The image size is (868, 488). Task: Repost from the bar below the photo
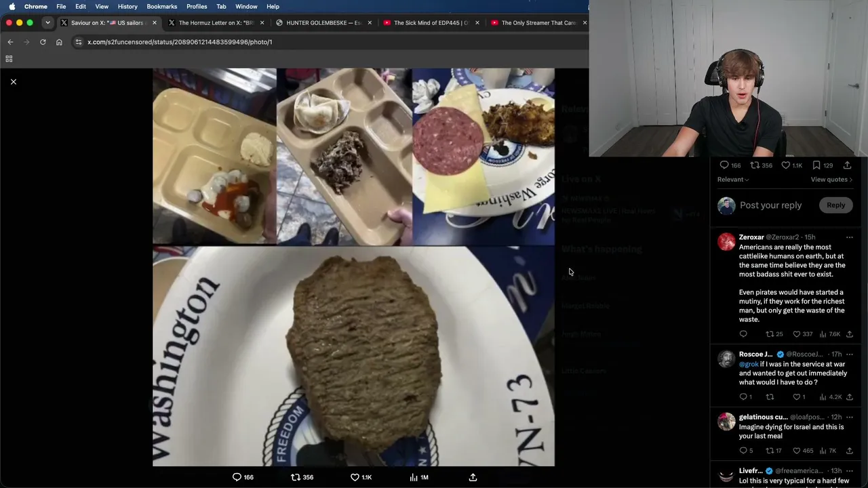click(x=302, y=477)
